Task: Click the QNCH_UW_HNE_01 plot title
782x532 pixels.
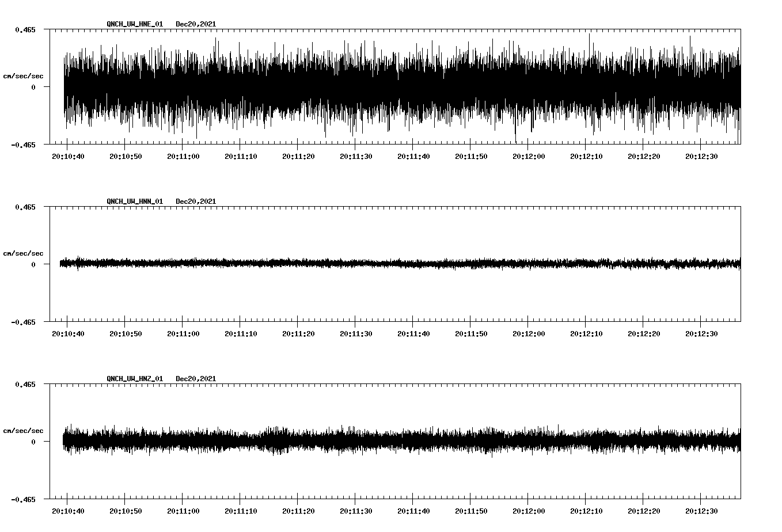Action: [135, 24]
